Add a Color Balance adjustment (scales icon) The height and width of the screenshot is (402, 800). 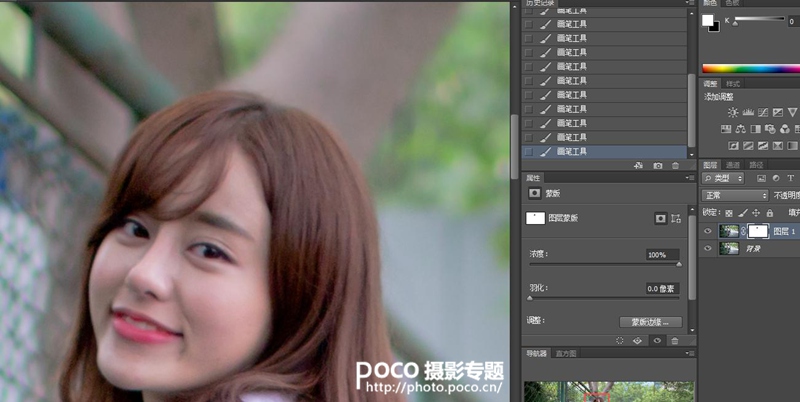(741, 129)
